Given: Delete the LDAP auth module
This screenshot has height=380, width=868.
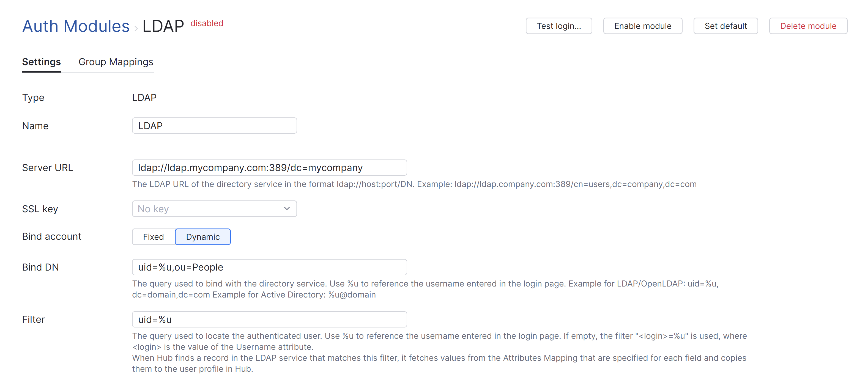Looking at the screenshot, I should (x=808, y=26).
